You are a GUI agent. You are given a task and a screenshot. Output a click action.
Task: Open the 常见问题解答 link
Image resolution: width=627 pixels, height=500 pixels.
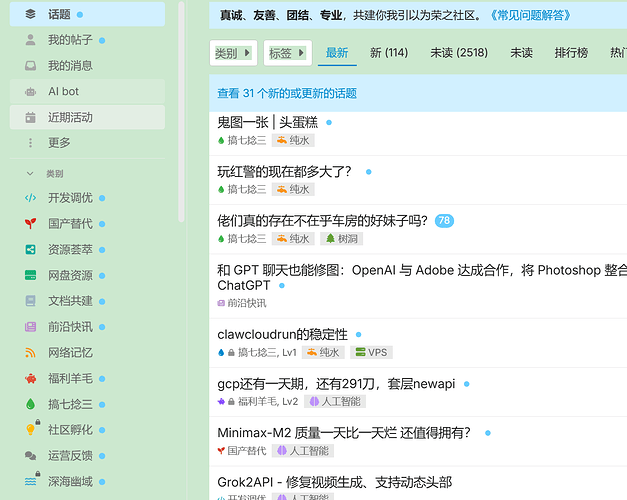530,16
